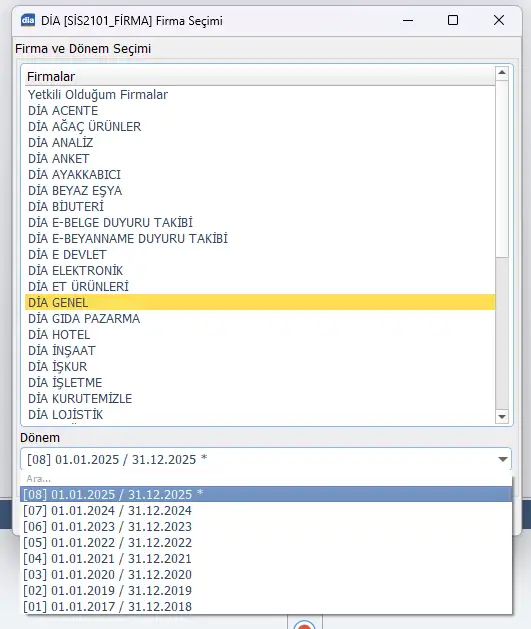The height and width of the screenshot is (629, 531).
Task: Click the DİA app logo in title bar
Action: [28, 20]
